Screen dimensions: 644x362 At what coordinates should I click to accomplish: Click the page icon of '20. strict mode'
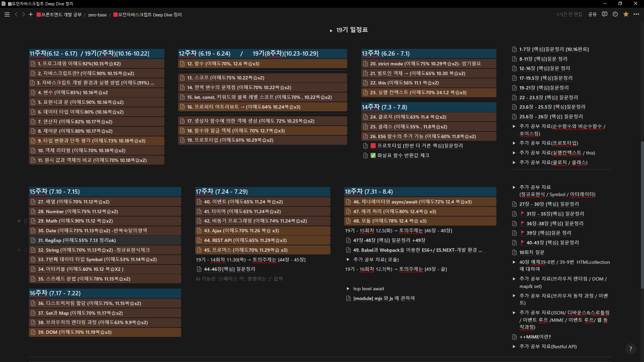pyautogui.click(x=366, y=64)
